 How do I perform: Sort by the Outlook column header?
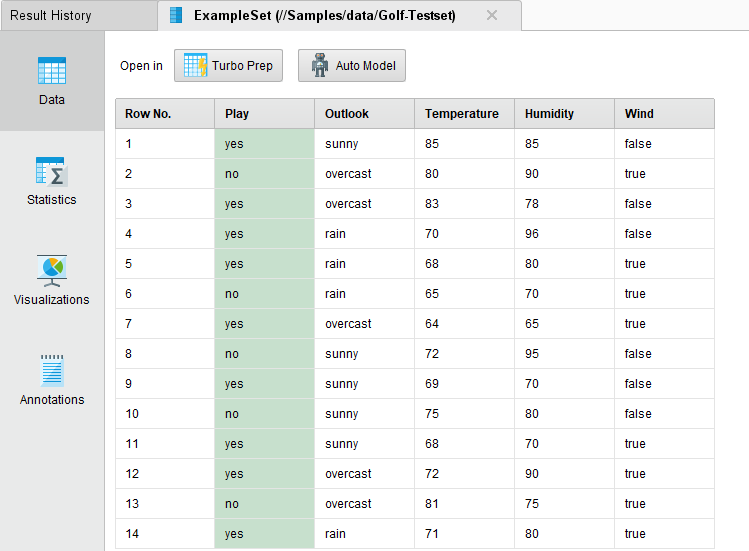coord(364,114)
